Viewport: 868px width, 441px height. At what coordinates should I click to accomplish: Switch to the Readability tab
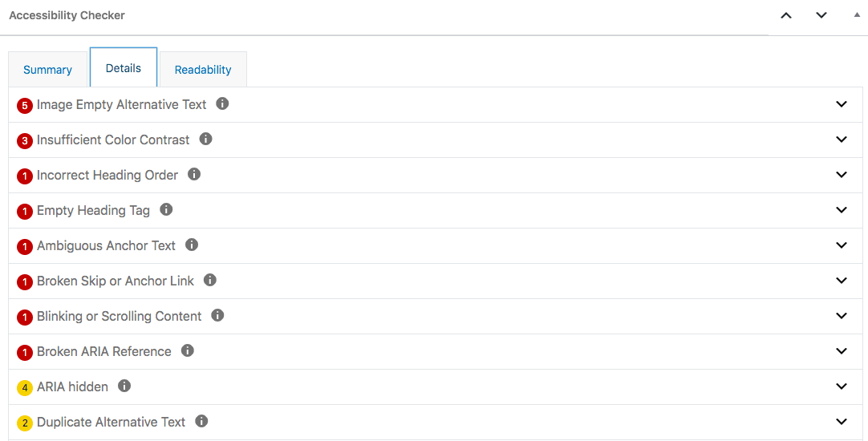click(x=203, y=70)
